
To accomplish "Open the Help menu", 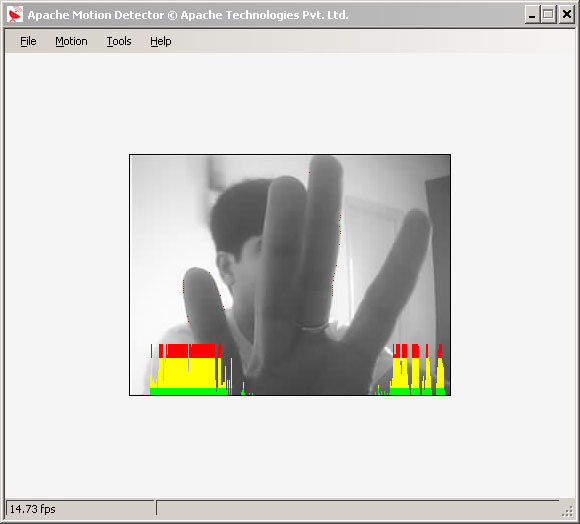I will [161, 41].
